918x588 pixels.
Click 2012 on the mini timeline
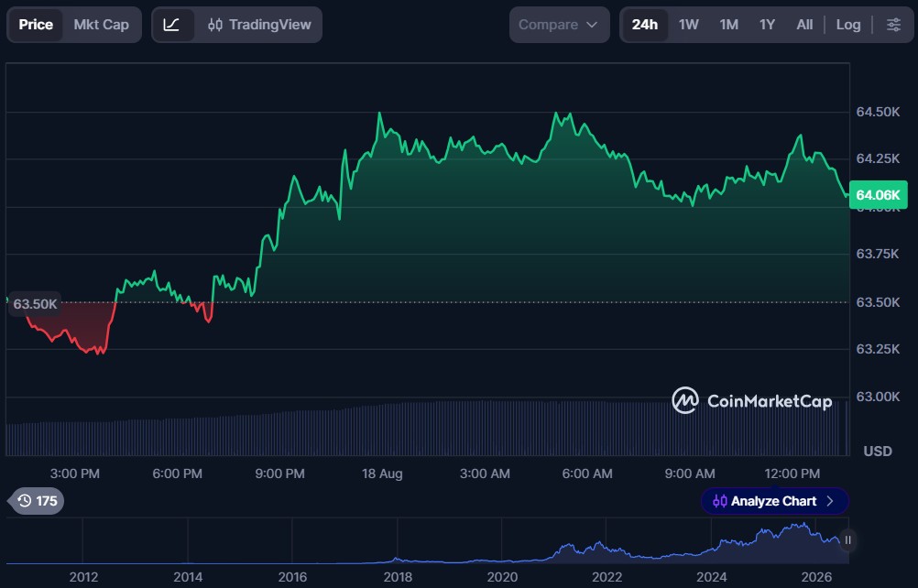click(83, 578)
